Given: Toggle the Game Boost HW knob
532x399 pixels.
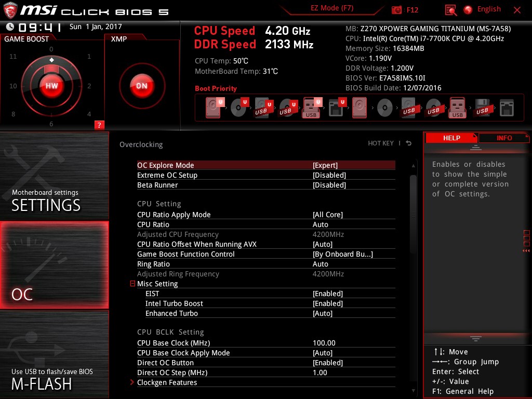Looking at the screenshot, I should [x=51, y=86].
